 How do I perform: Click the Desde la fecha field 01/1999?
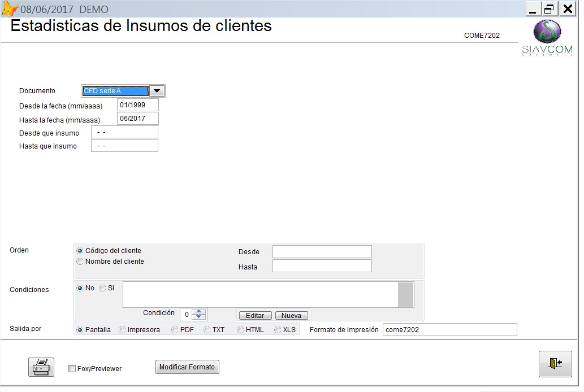pyautogui.click(x=138, y=105)
